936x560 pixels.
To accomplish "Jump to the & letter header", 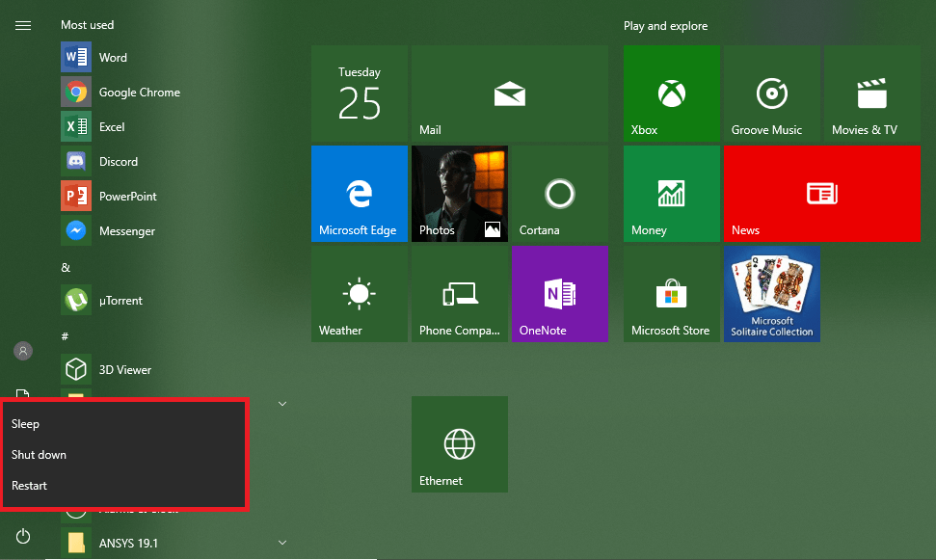I will [66, 267].
